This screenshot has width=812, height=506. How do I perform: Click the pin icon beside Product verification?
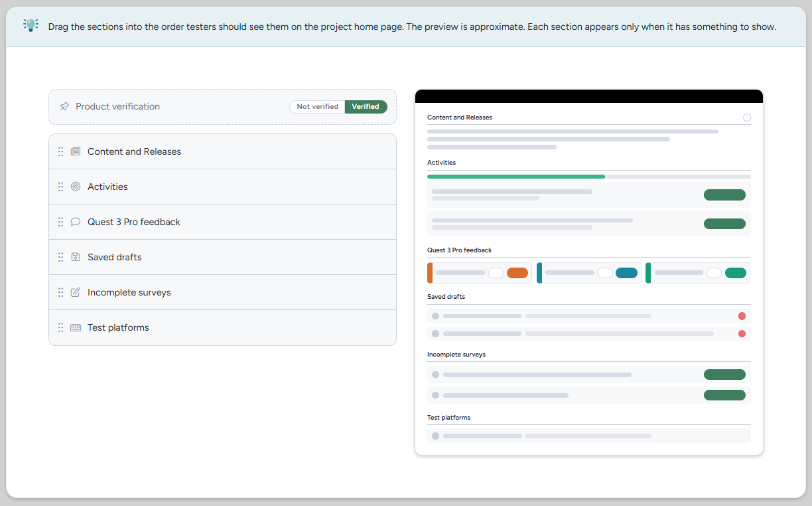[x=64, y=106]
